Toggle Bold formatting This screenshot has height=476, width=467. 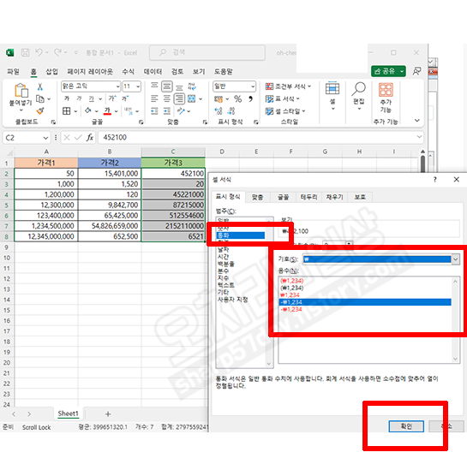67,98
